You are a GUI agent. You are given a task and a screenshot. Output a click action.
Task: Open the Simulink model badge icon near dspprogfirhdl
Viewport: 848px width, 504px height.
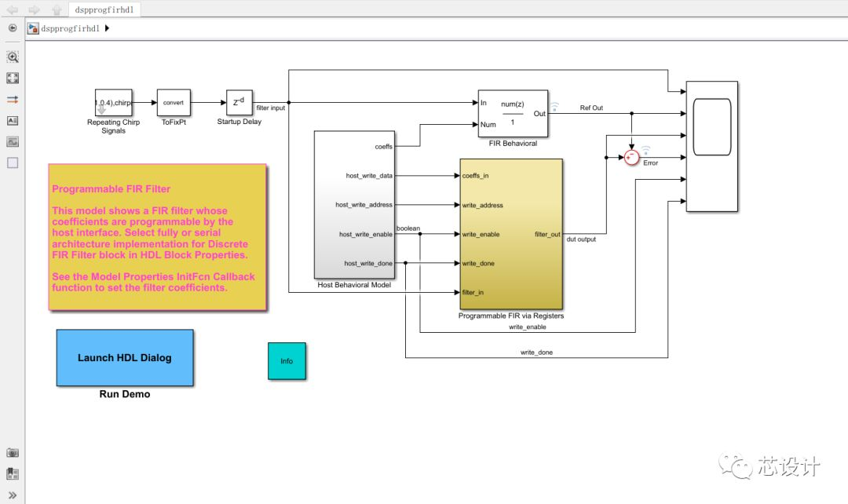click(x=31, y=27)
